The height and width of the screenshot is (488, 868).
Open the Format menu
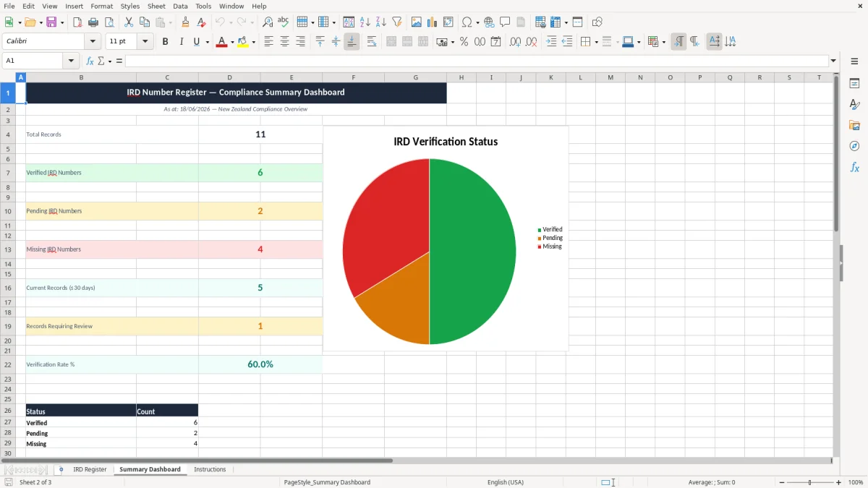pos(102,6)
